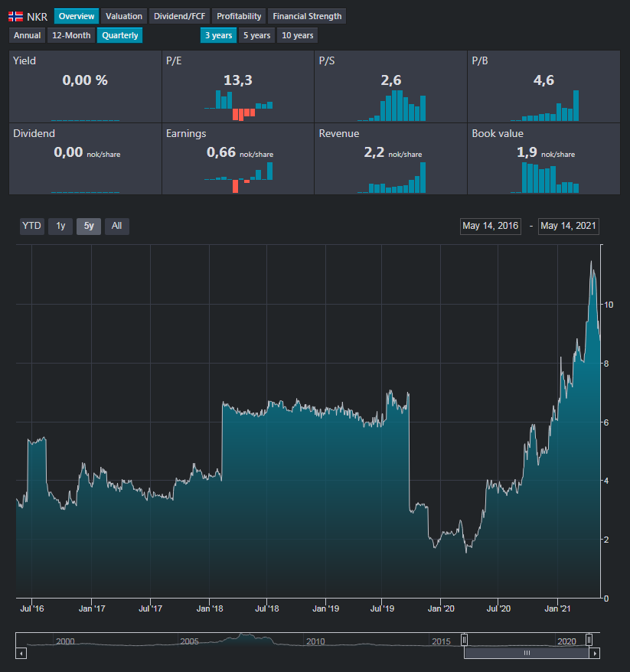Viewport: 630px width, 672px height.
Task: Click the Norwegian flag icon beside NKR
Action: pyautogui.click(x=15, y=16)
